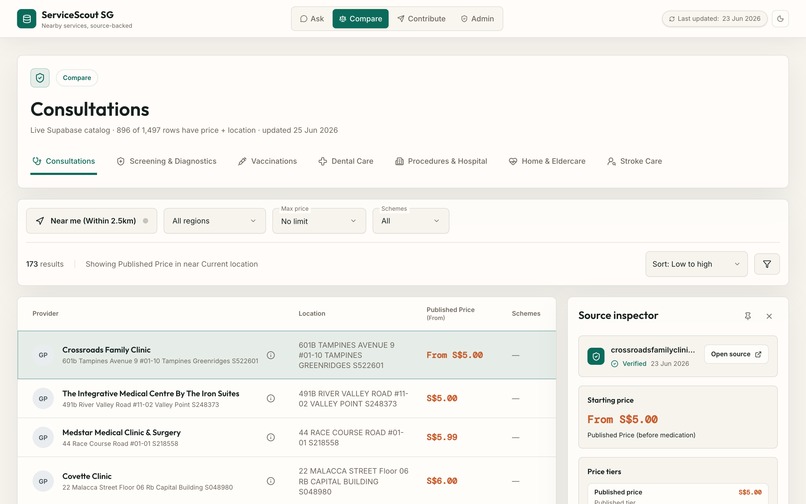Open the Sort: Low to high dropdown
The height and width of the screenshot is (504, 806).
tap(696, 264)
